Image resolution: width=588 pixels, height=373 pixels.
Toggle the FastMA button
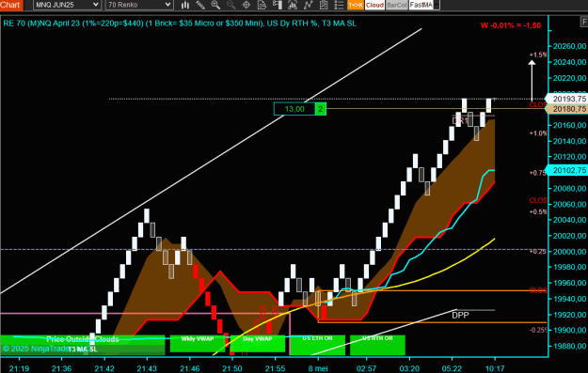[421, 5]
